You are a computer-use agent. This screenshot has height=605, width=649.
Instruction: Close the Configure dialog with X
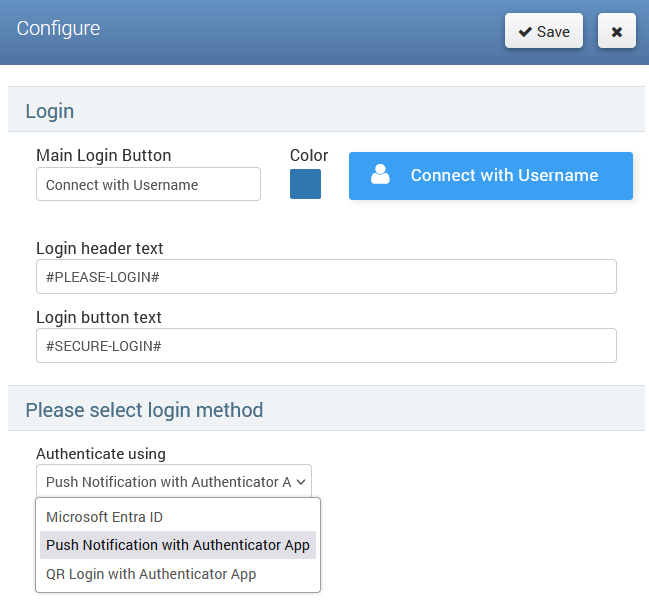coord(616,31)
